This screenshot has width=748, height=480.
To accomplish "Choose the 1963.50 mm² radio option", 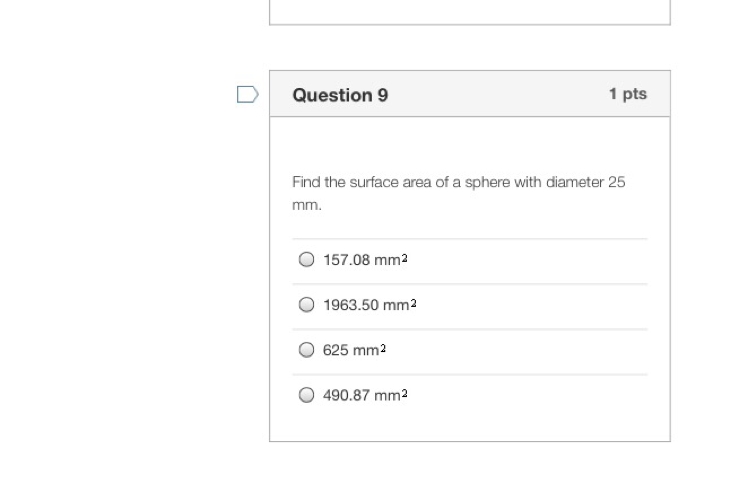I will [306, 304].
